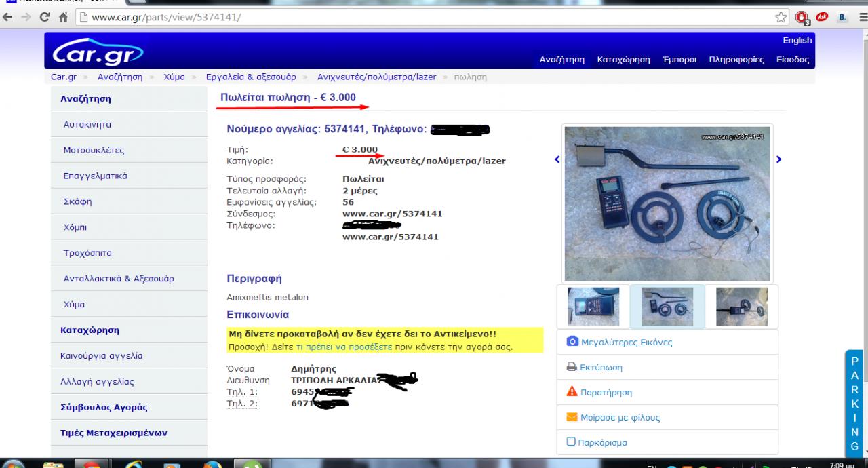Viewport: 868px width, 468px height.
Task: Click the browser home icon
Action: point(63,17)
